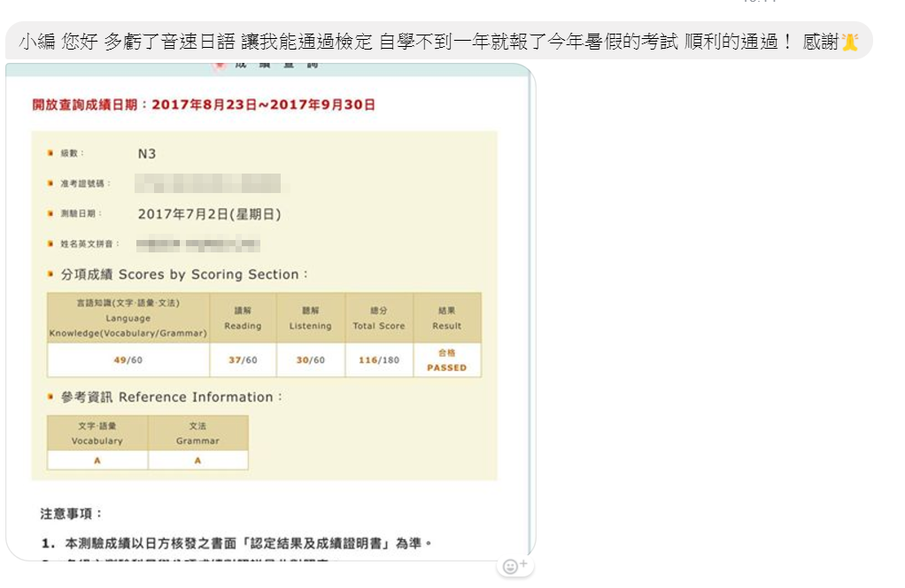Image resolution: width=905 pixels, height=588 pixels.
Task: Click the bullet icon beside 分項成績 heading
Action: (x=50, y=275)
